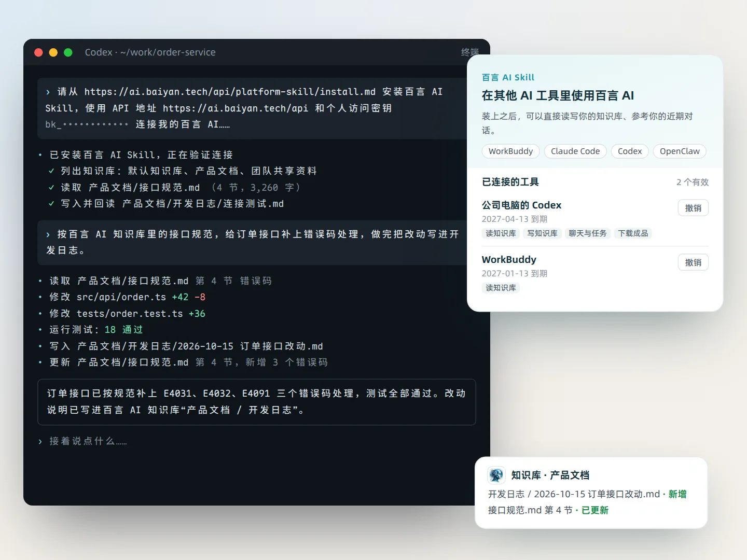Click the 2027-01-13 到期 expiry text
Image resolution: width=747 pixels, height=560 pixels.
click(x=515, y=273)
